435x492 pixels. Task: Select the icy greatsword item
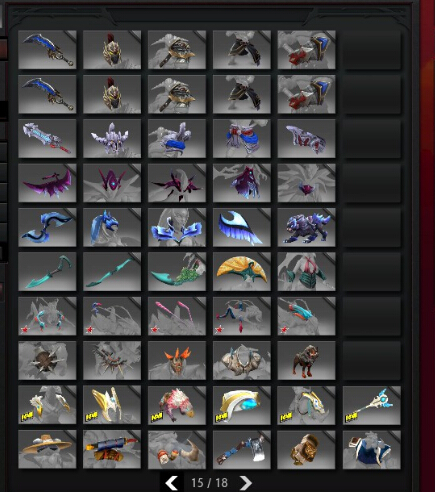coord(47,138)
